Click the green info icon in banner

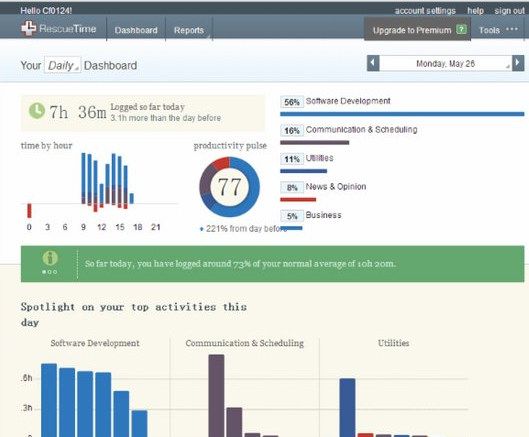point(50,258)
